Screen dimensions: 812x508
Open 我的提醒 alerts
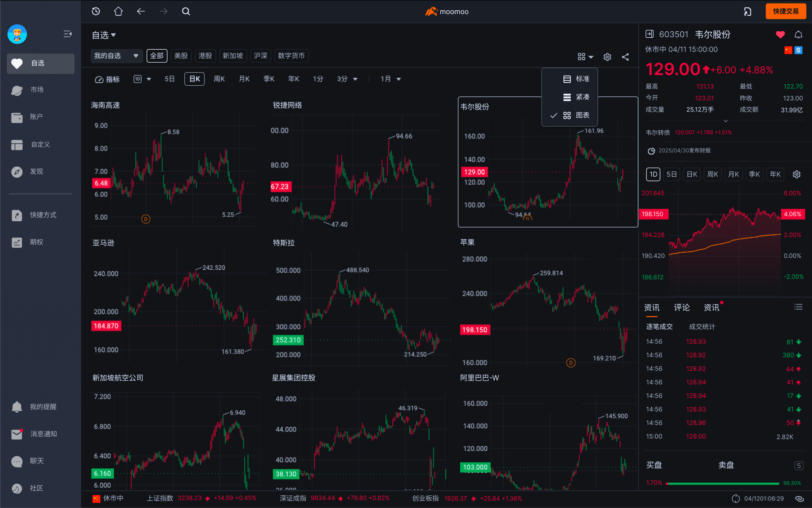[40, 407]
